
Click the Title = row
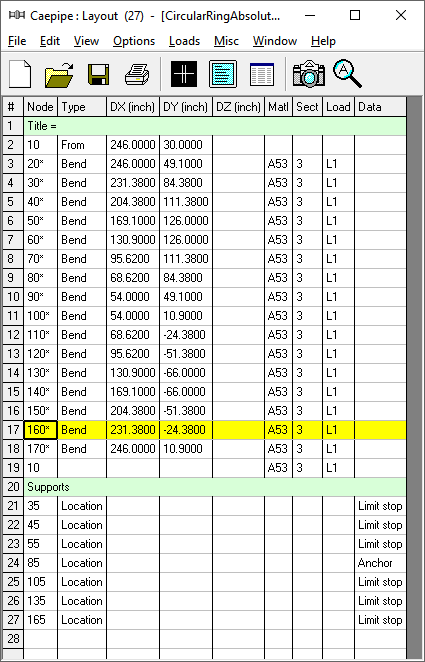tap(215, 126)
